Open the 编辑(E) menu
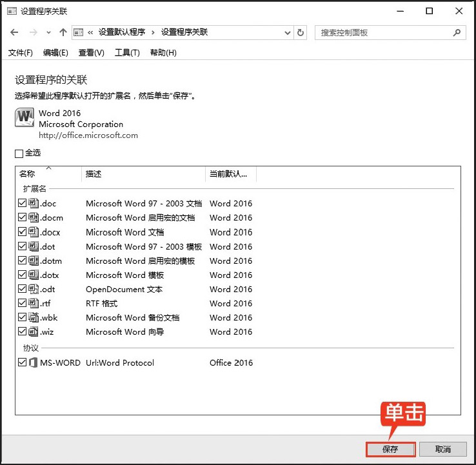476x465 pixels. pyautogui.click(x=55, y=53)
